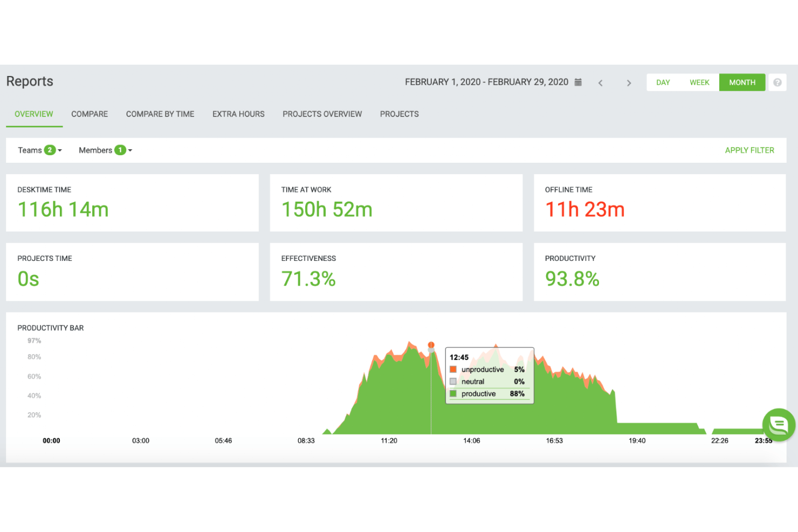This screenshot has width=798, height=532.
Task: Click the PRODUCTIVITY BAR heading
Action: (x=51, y=328)
